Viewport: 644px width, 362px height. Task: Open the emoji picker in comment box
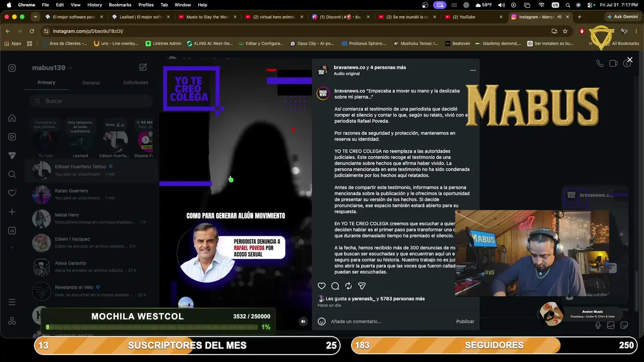point(321,321)
